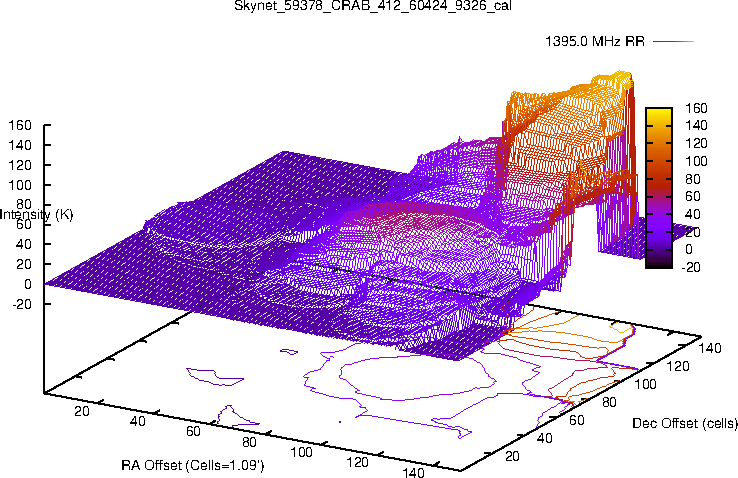738x478 pixels.
Task: Click the yellow top of the color bar
Action: tap(658, 112)
